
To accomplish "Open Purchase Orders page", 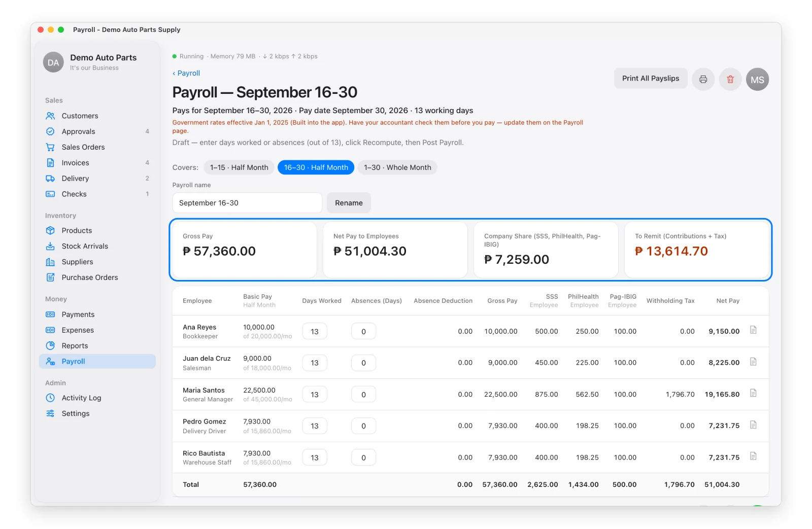I will (97, 277).
